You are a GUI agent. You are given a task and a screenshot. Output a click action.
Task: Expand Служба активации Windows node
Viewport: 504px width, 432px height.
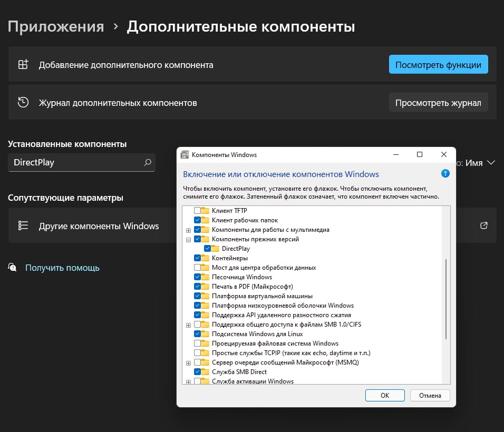(x=189, y=382)
